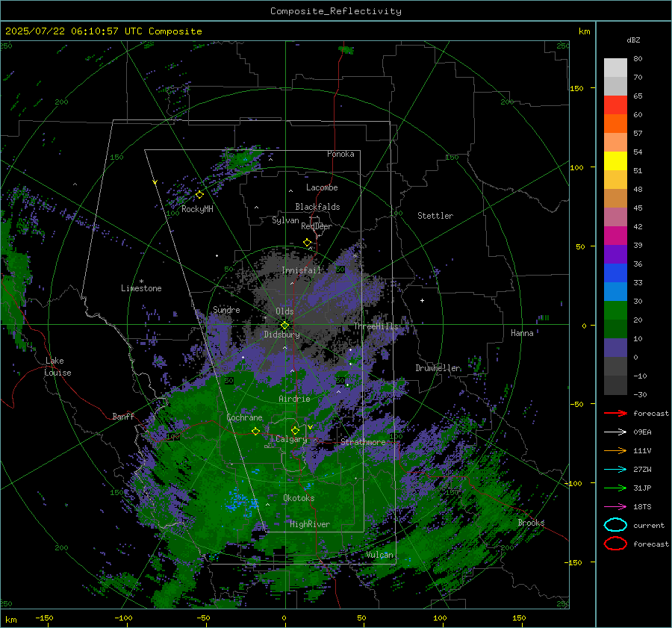Image resolution: width=672 pixels, height=628 pixels.
Task: Click the Calgary label on the map
Action: (291, 439)
